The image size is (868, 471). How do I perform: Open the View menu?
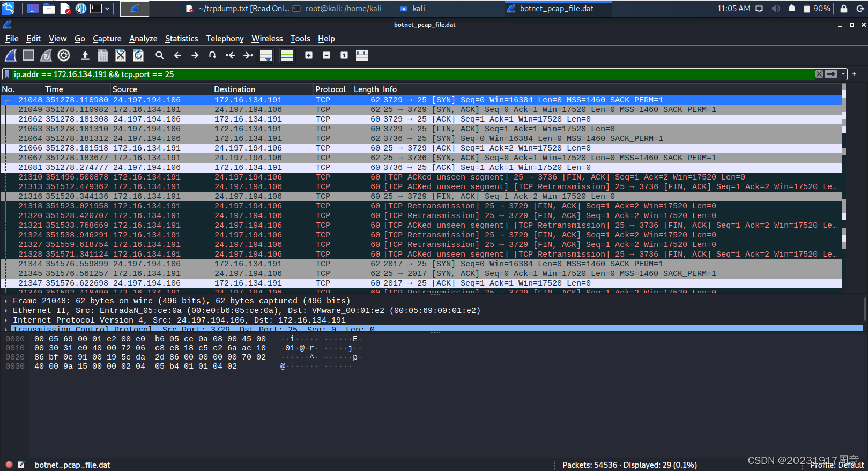click(58, 39)
